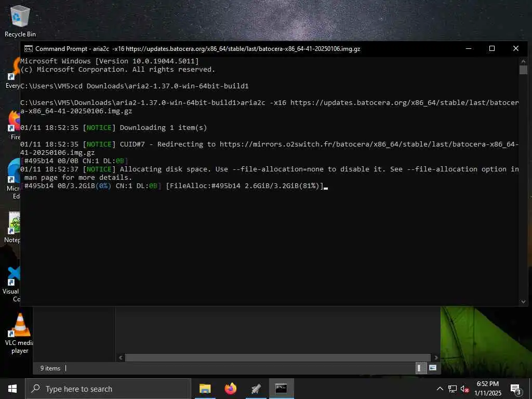Screen dimensions: 532x399
Task: Maximize the Command Prompt window
Action: tap(492, 48)
